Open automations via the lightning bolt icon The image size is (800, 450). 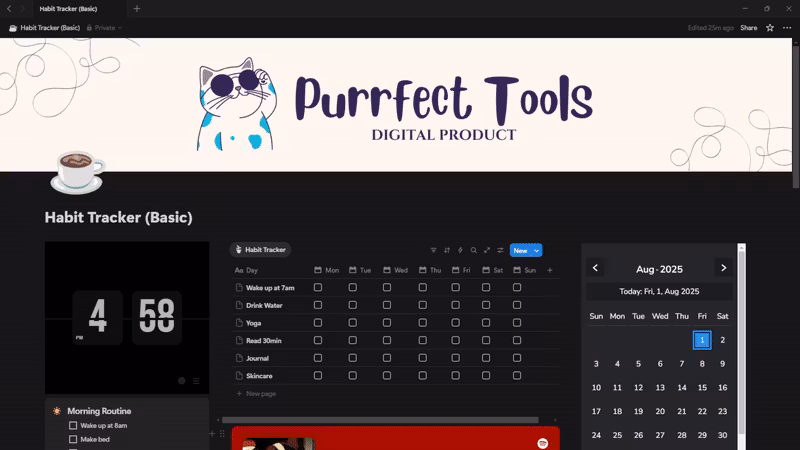click(x=460, y=250)
